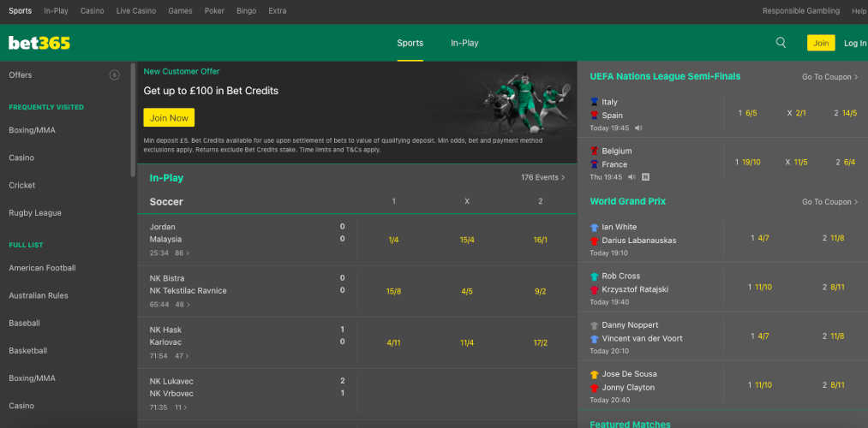
Task: Click the search magnifier icon
Action: coord(781,43)
